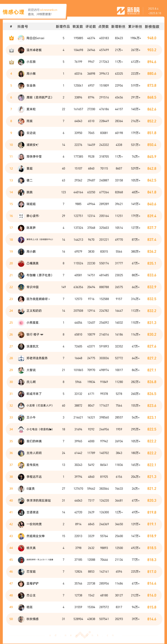Image resolution: width=167 pixels, height=644 pixels.
Task: Click 郑老师法务服务 scales avatar icon
Action: (x=21, y=358)
